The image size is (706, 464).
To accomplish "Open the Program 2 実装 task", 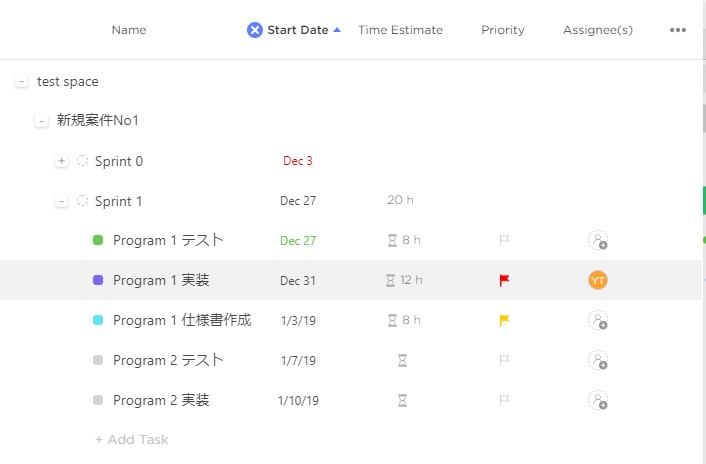I will 161,401.
